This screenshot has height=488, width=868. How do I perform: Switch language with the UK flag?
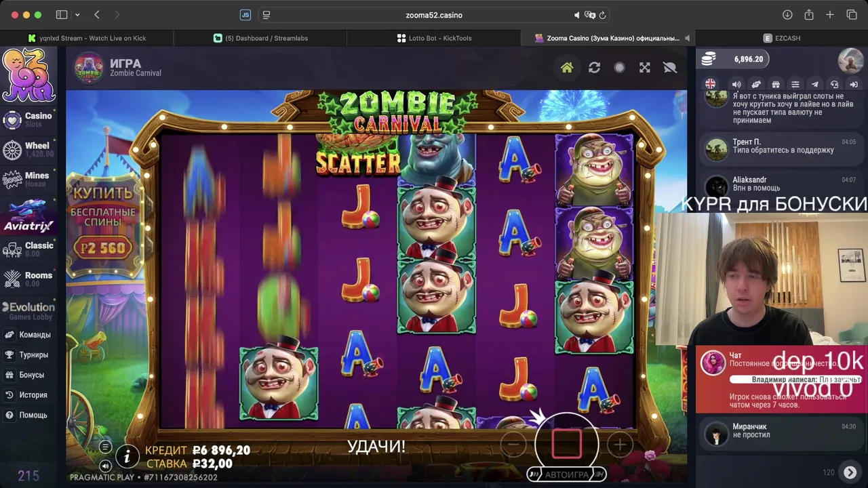710,84
